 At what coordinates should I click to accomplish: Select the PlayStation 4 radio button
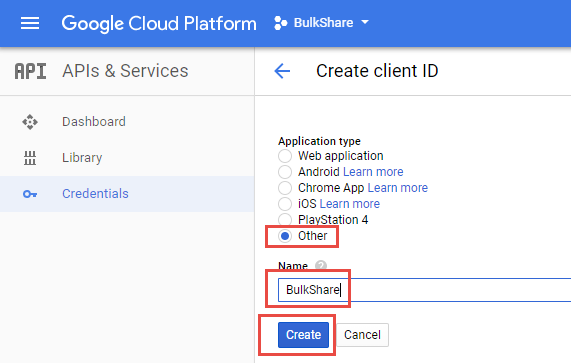(285, 219)
